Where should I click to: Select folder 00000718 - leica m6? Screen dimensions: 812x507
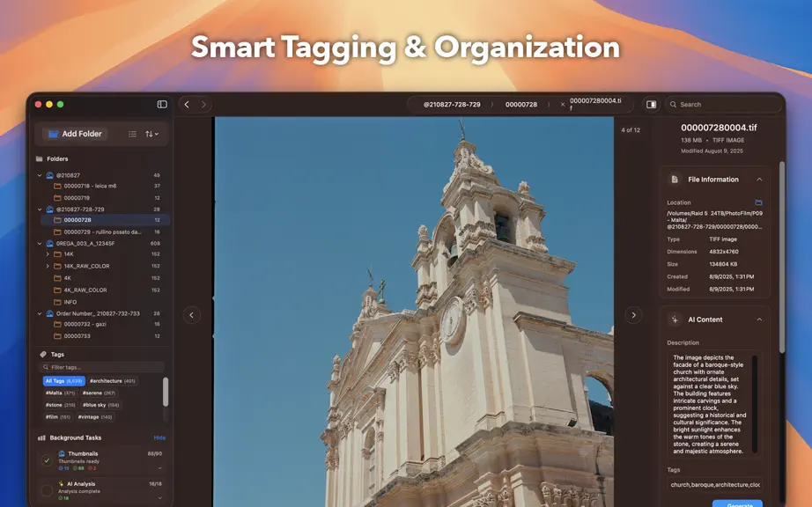(107, 187)
